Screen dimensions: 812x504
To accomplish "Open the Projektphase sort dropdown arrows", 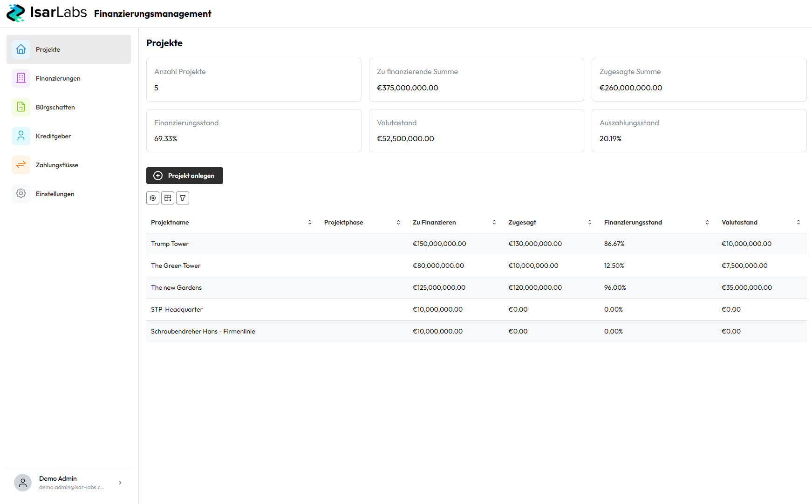I will [x=399, y=222].
